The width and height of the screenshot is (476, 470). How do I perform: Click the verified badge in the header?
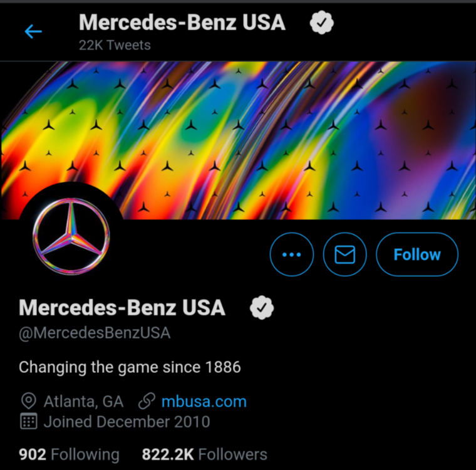click(322, 23)
